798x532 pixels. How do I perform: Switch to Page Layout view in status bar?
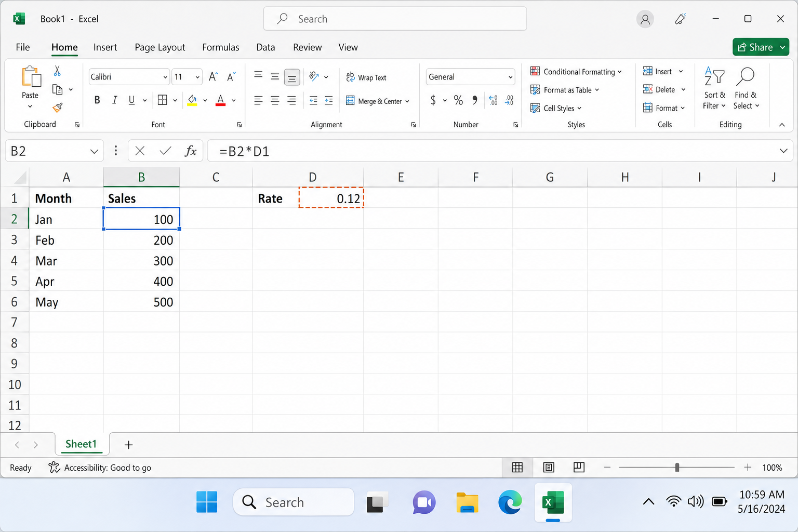point(549,468)
